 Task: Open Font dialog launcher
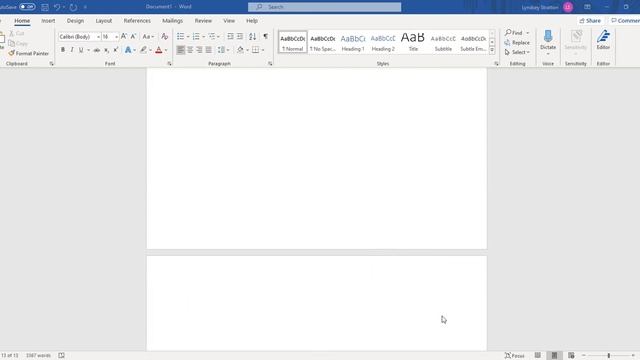click(169, 64)
